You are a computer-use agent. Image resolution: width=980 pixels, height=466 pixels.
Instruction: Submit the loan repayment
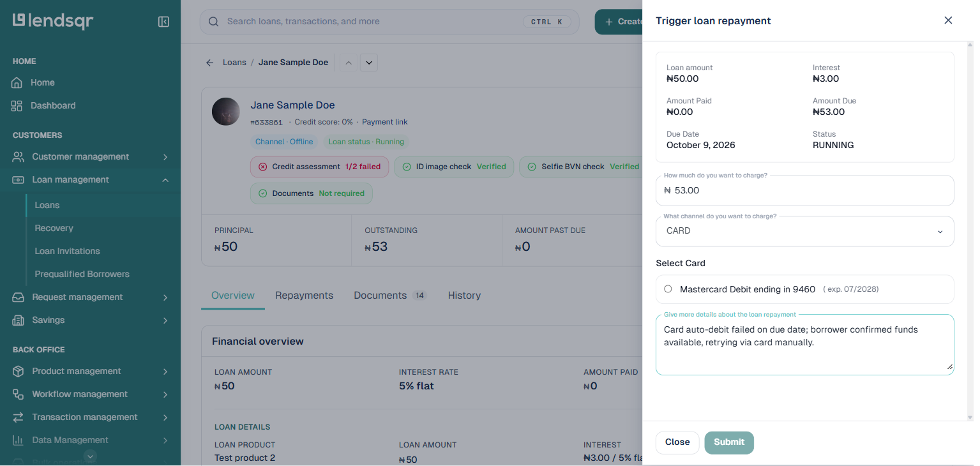click(729, 442)
